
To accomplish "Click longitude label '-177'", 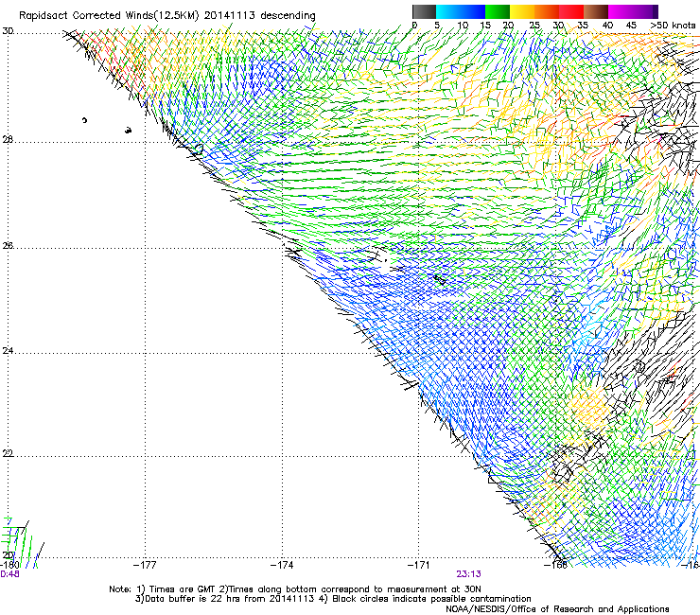I will pyautogui.click(x=145, y=565).
